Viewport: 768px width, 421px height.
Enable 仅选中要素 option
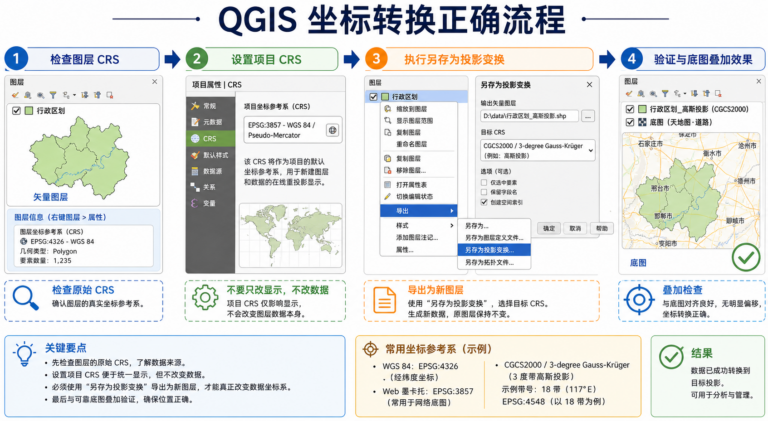pyautogui.click(x=484, y=182)
